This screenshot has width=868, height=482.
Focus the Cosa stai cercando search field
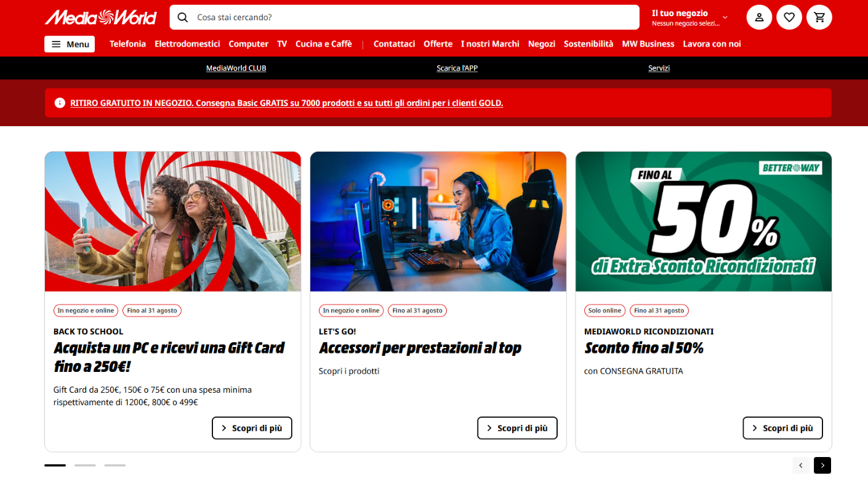(404, 17)
